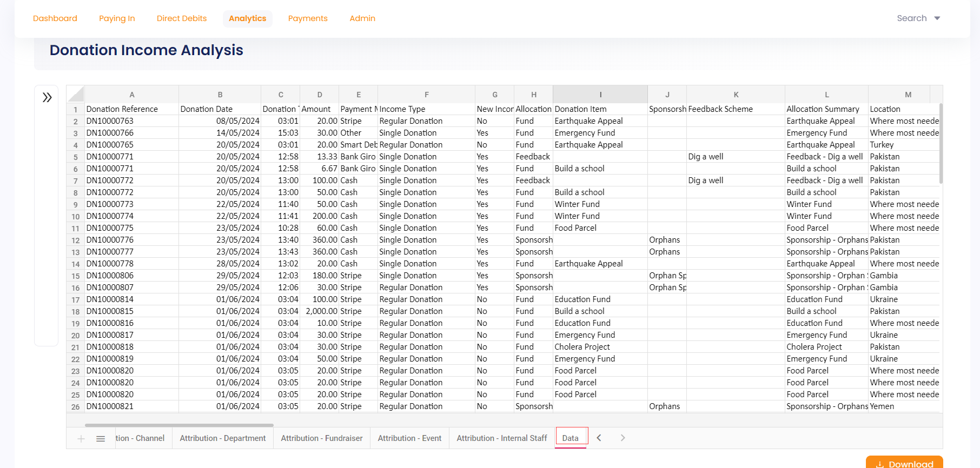This screenshot has height=468, width=980.
Task: Select cell DN10000806
Action: 132,276
